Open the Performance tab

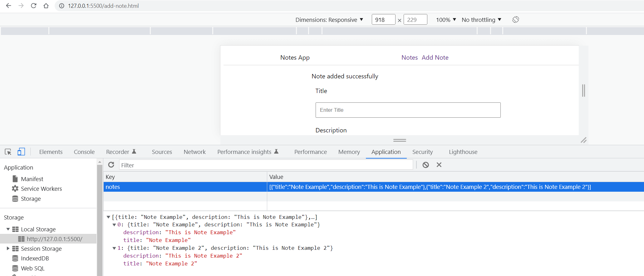pos(311,152)
